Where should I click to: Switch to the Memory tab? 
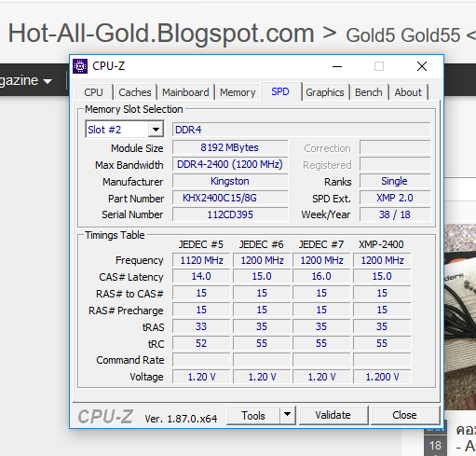pyautogui.click(x=238, y=92)
